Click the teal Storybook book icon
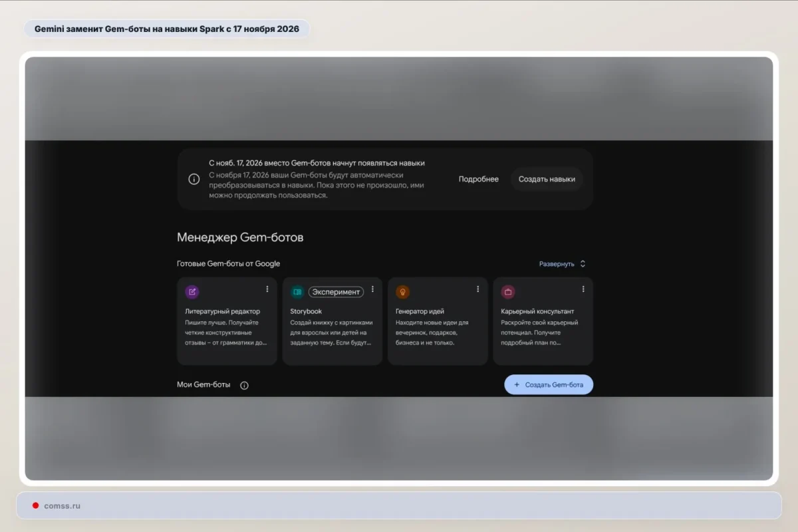This screenshot has height=532, width=798. pyautogui.click(x=297, y=292)
